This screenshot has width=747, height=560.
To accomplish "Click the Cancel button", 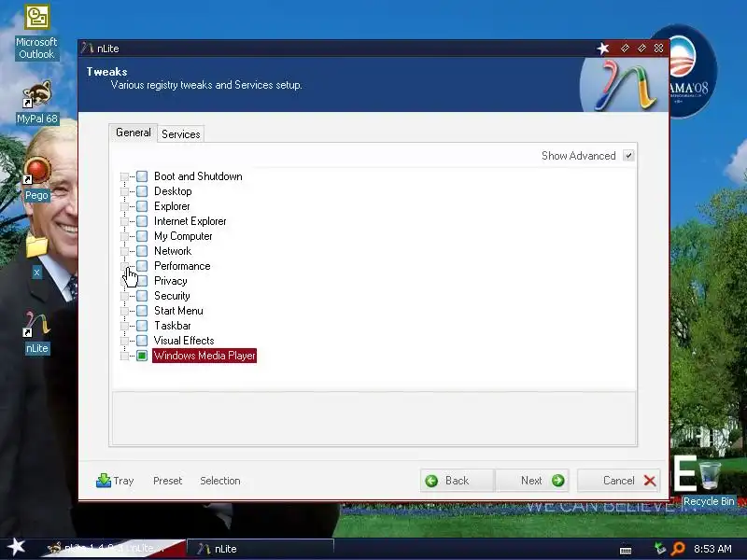I will coord(619,481).
